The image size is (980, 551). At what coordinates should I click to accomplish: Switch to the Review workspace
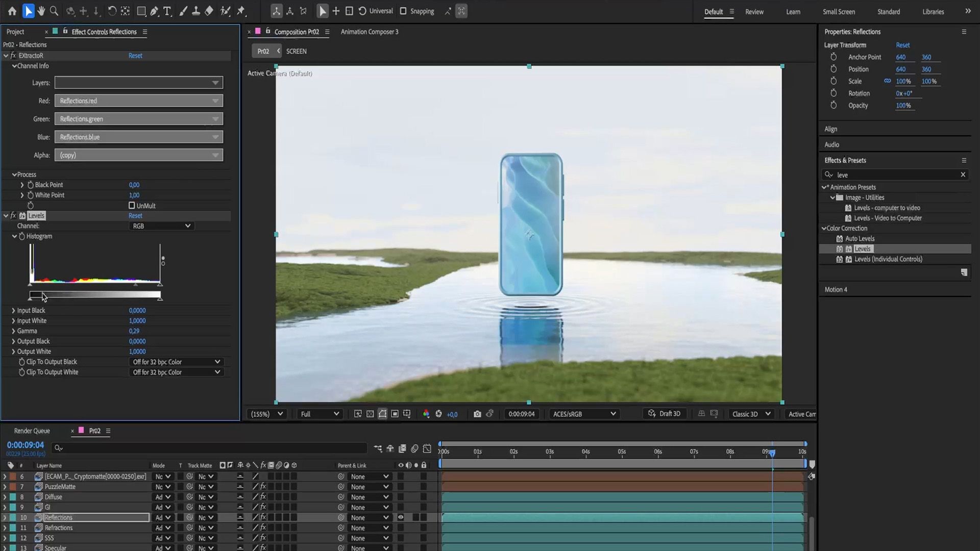[x=754, y=12]
